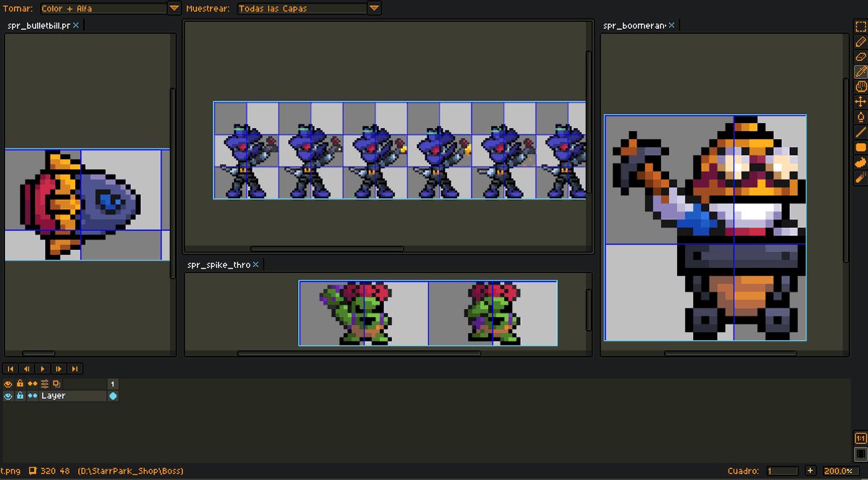Select the Eraser tool
The width and height of the screenshot is (868, 480).
(861, 56)
